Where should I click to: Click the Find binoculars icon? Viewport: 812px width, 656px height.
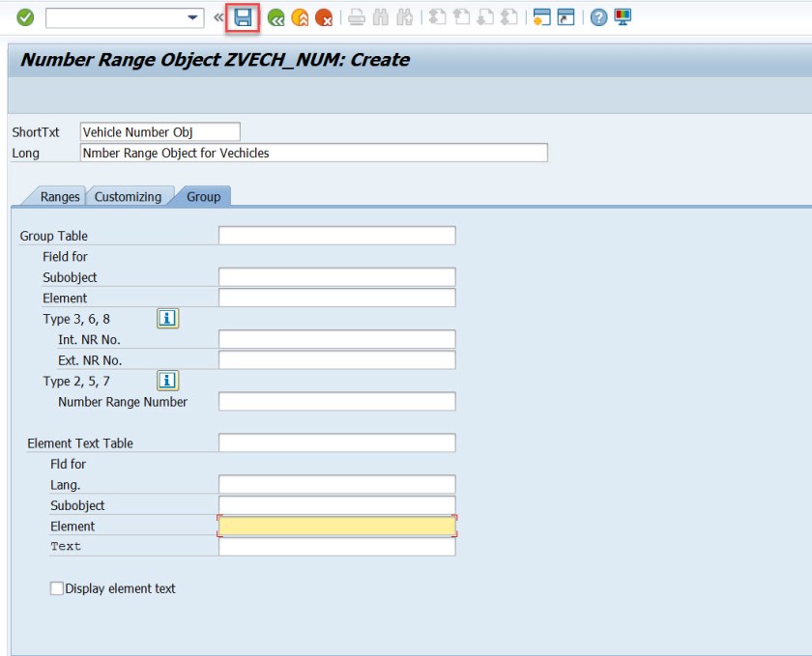381,17
